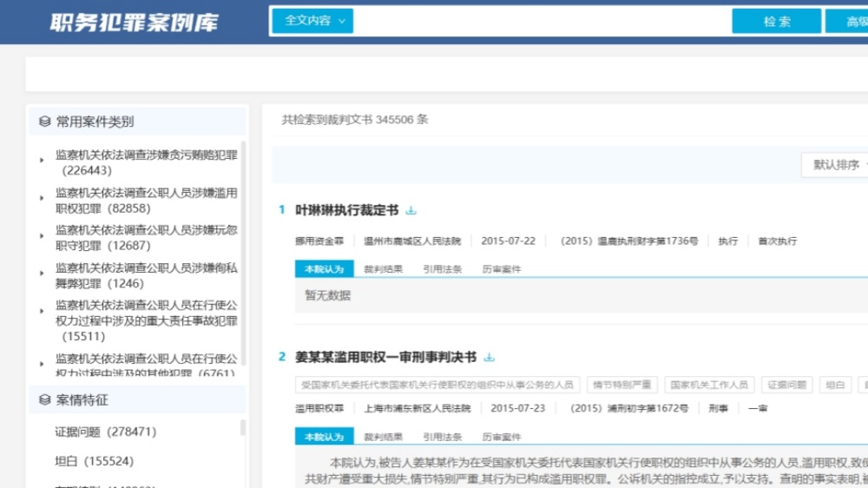Click the 情节特别严重 tag on second result
868x488 pixels.
pos(621,385)
